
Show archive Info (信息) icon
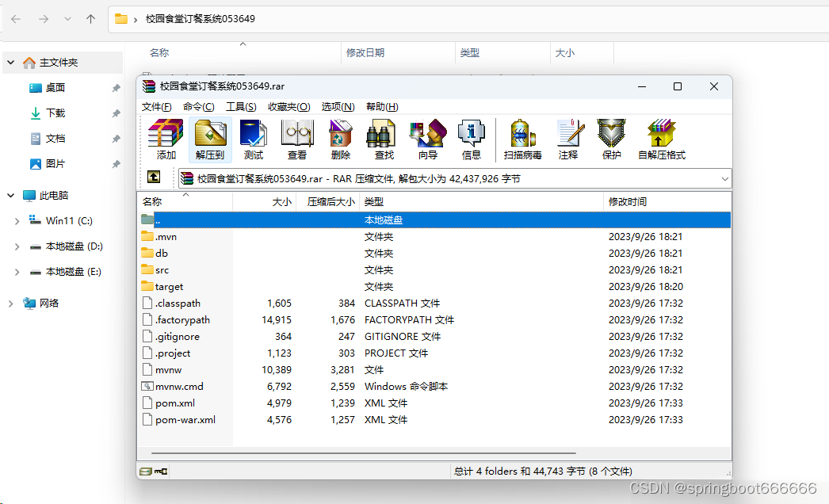[471, 139]
